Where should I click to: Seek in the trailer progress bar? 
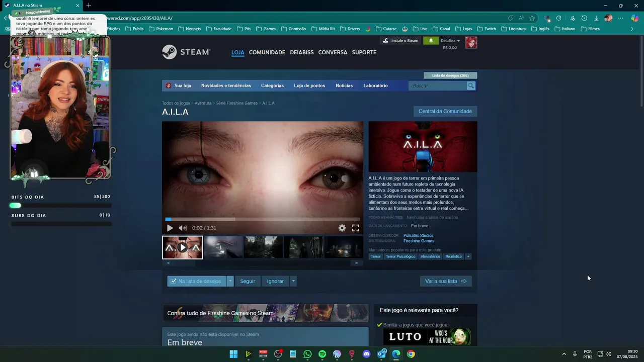click(263, 219)
